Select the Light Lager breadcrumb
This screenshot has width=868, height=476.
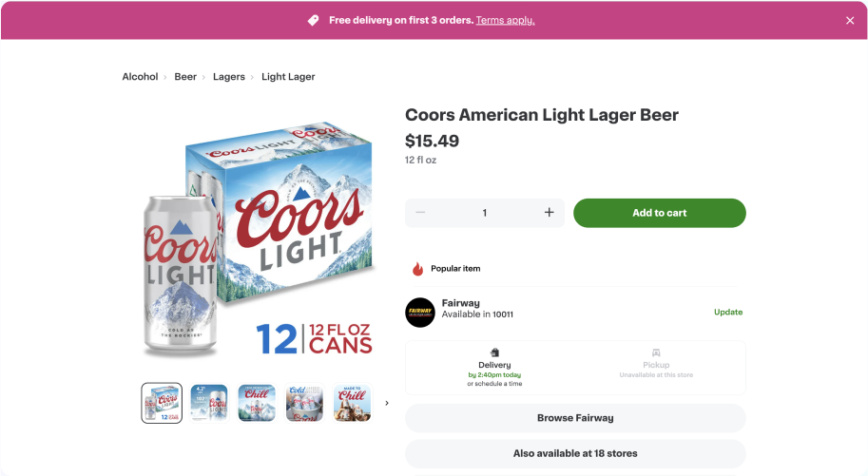(x=288, y=77)
